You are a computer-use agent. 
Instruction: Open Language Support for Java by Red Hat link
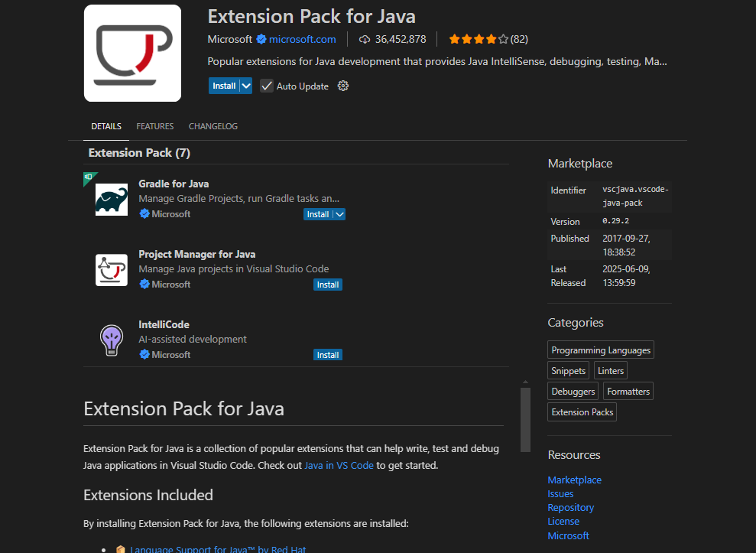pos(218,548)
